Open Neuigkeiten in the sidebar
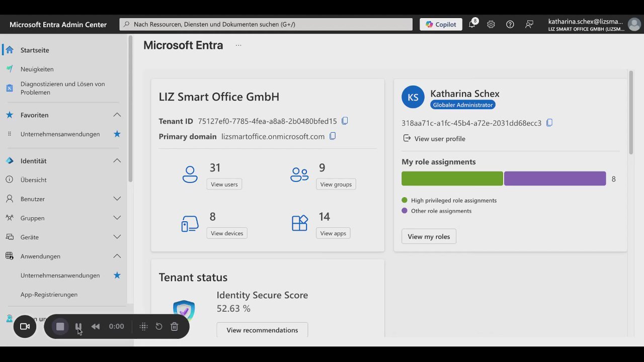The image size is (644, 362). 37,69
